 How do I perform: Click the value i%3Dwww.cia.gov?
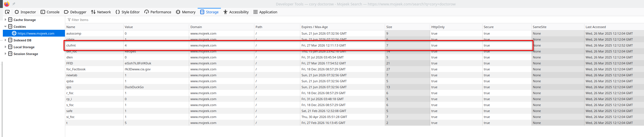(138, 69)
